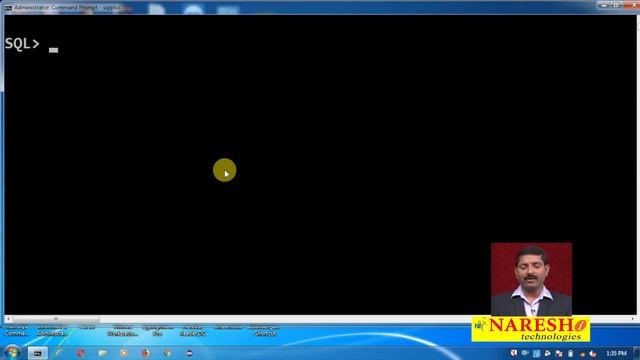The image size is (640, 360).
Task: Click the Show desktop button beside the clock
Action: tap(637, 353)
